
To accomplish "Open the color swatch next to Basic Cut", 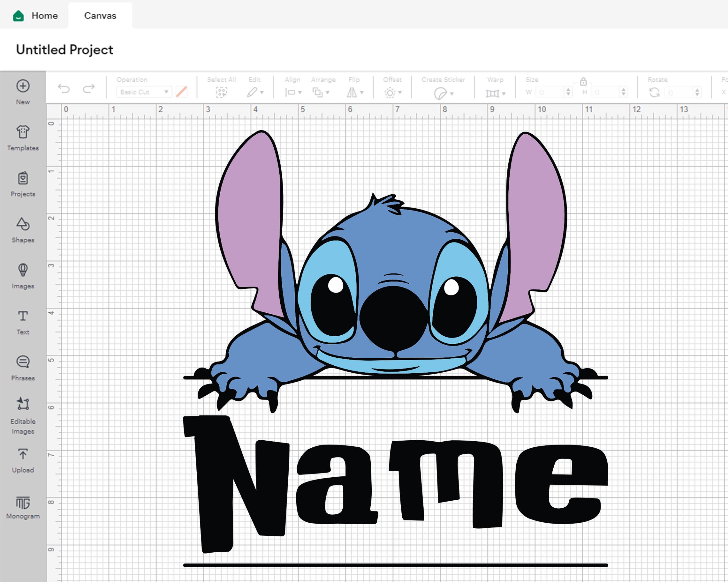I will (x=182, y=92).
